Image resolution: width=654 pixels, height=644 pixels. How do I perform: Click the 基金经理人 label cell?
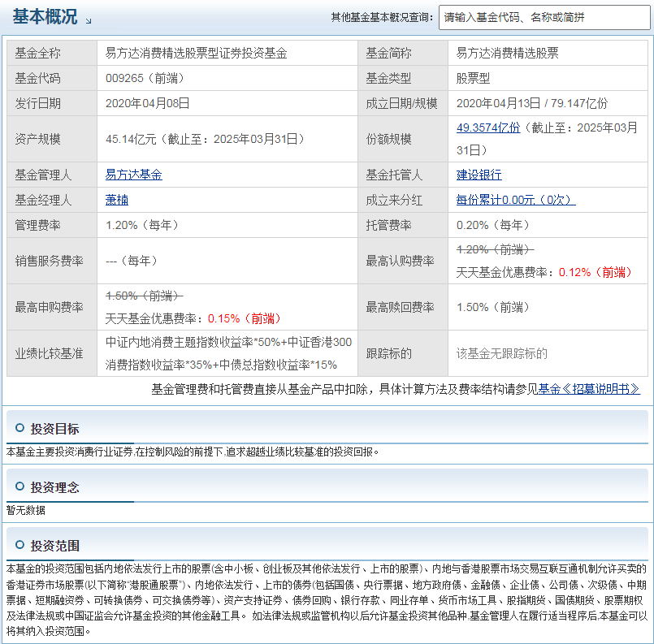click(52, 200)
